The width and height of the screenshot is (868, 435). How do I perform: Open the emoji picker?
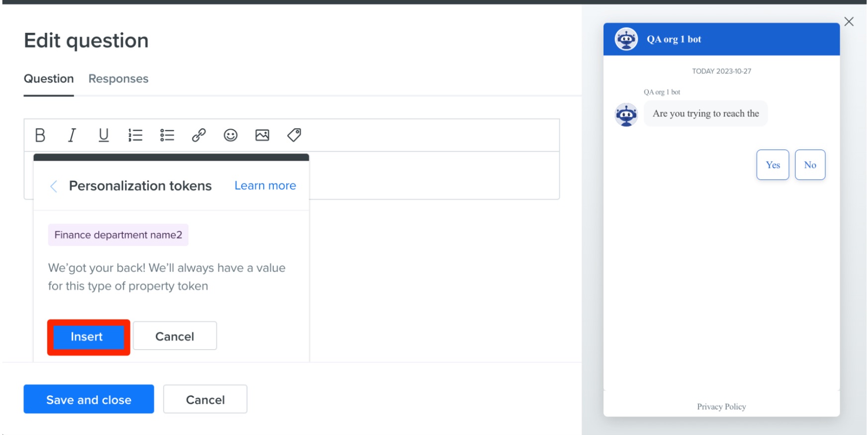231,135
